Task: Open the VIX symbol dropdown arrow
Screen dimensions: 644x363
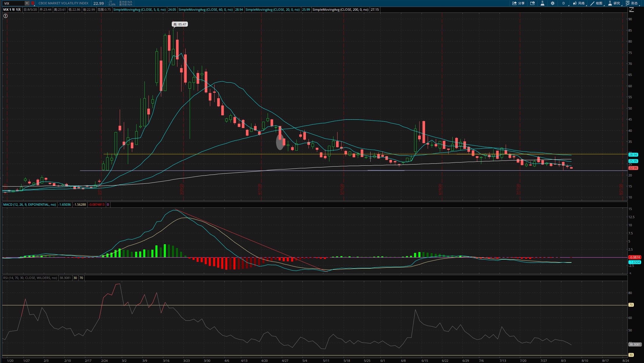Action: pyautogui.click(x=27, y=3)
